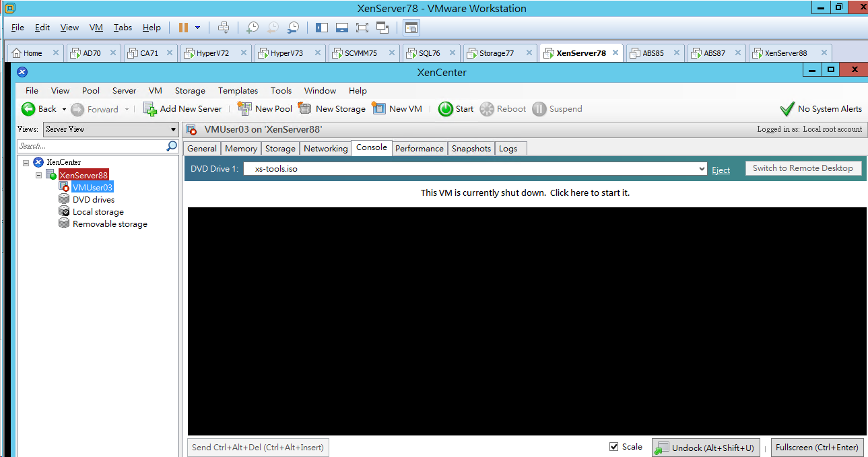Screen dimensions: 868x457
Task: Enter VMware full screen mode icon
Action: click(x=362, y=28)
